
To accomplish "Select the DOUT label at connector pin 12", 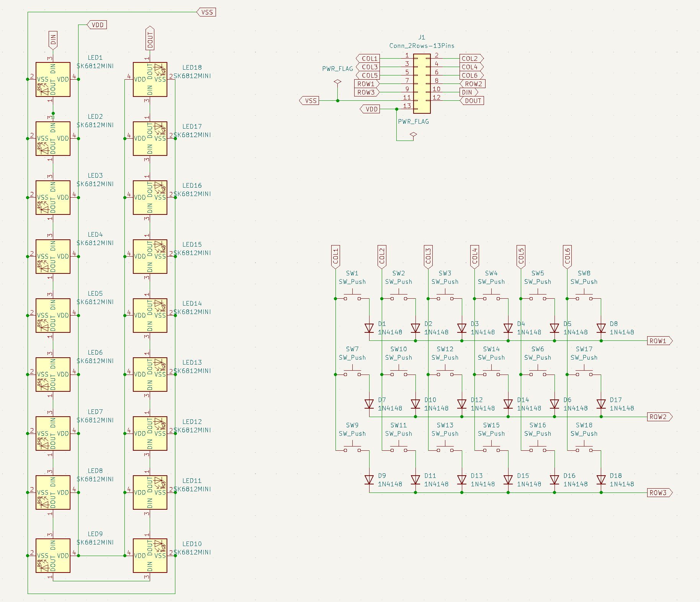I will click(x=472, y=101).
